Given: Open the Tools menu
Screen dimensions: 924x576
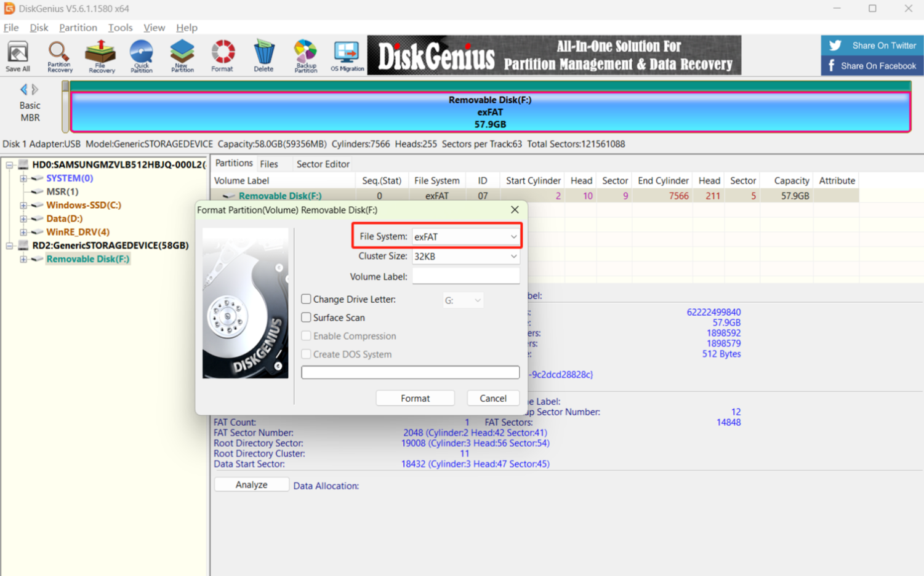Looking at the screenshot, I should click(120, 28).
